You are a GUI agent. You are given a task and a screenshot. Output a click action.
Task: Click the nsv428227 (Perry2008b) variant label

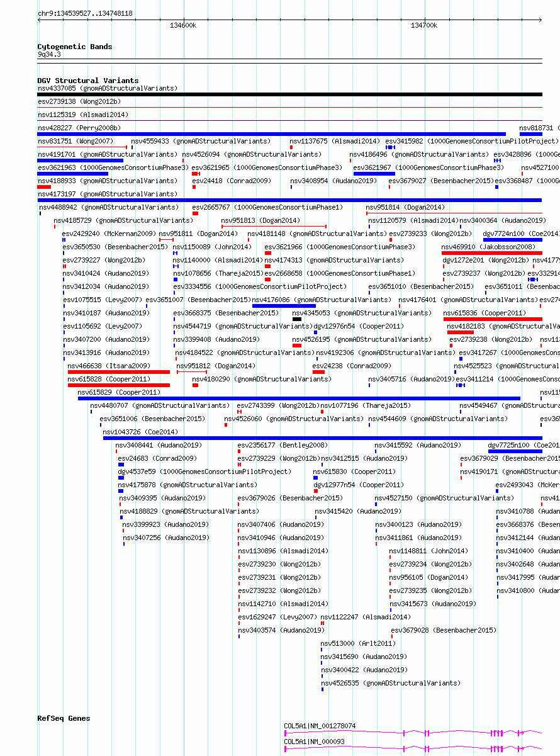point(79,128)
